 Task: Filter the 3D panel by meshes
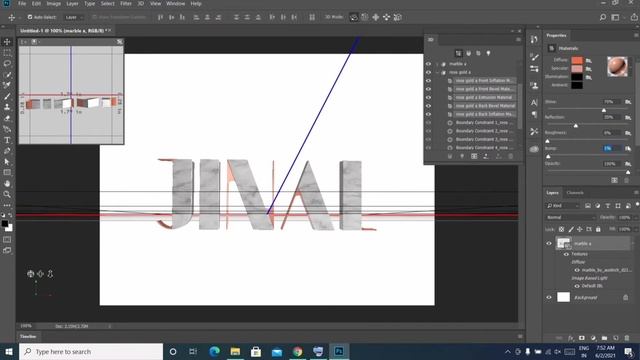tap(469, 53)
